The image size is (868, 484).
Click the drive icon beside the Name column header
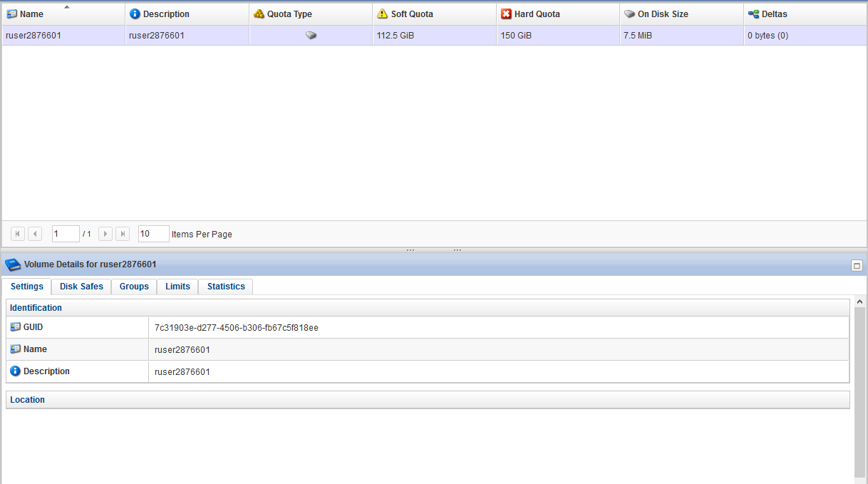click(10, 14)
